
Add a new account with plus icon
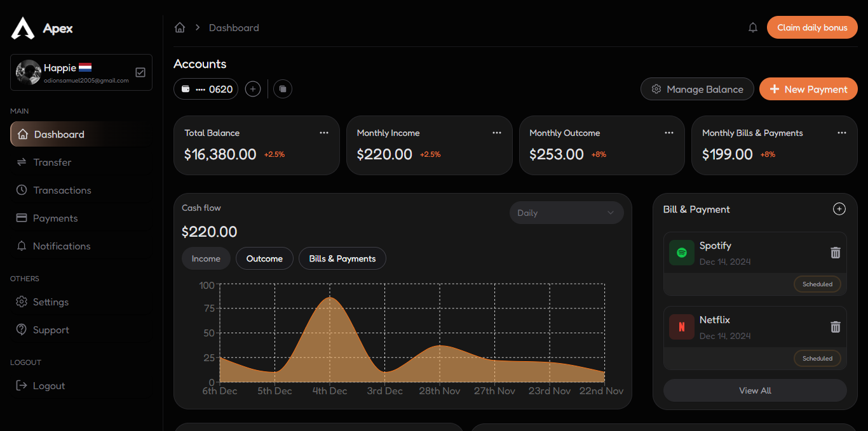[x=253, y=90]
